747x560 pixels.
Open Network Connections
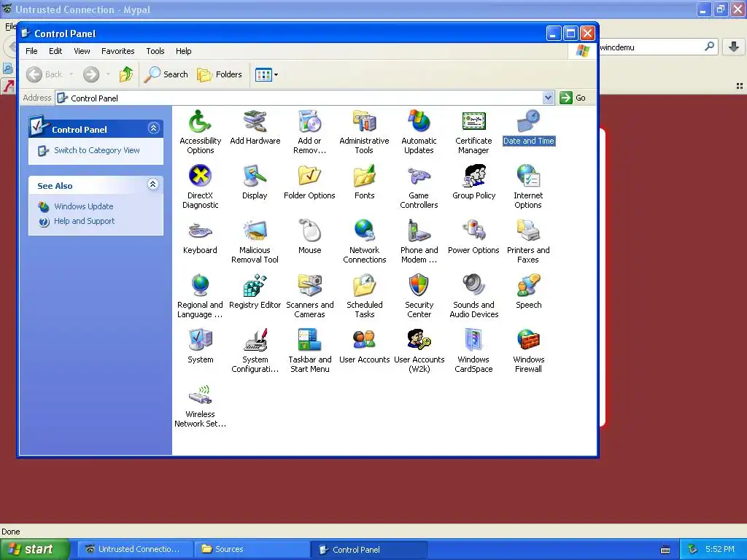(x=365, y=231)
